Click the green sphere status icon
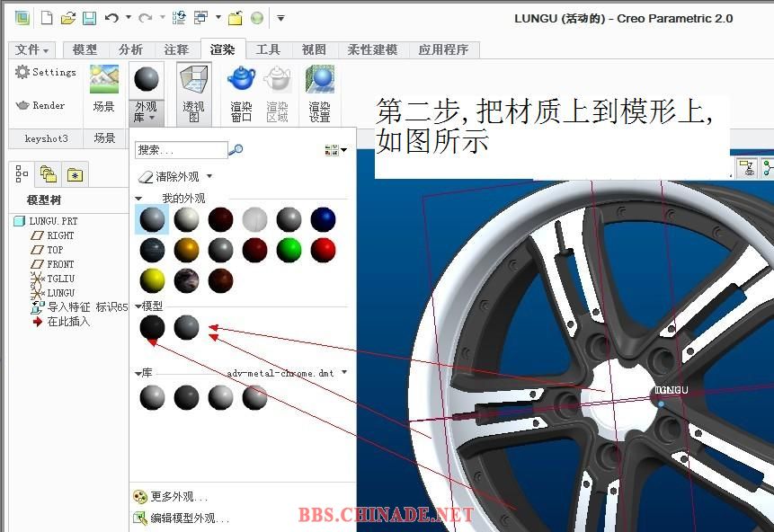Viewport: 774px width, 532px height. pos(257,18)
